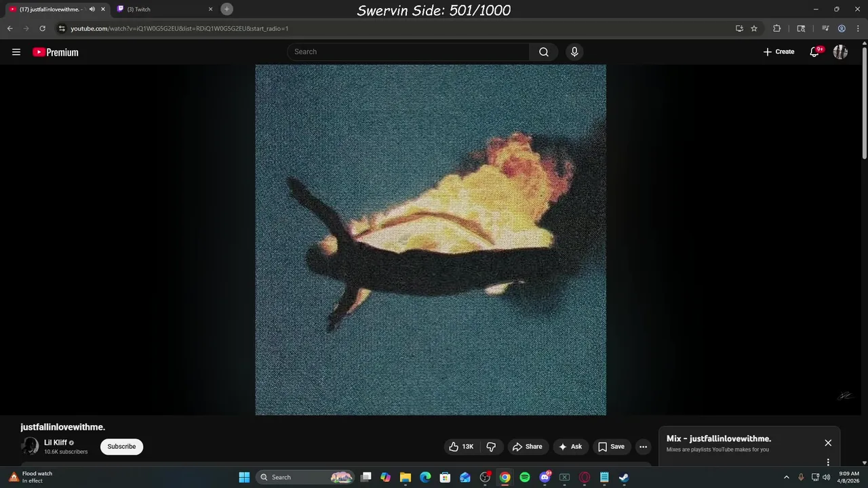Install app icon in the address bar
The width and height of the screenshot is (868, 488).
coord(739,28)
